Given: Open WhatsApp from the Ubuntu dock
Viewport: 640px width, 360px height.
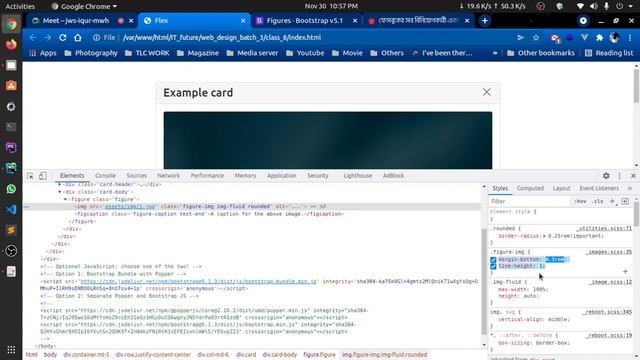Looking at the screenshot, I should coord(11,189).
